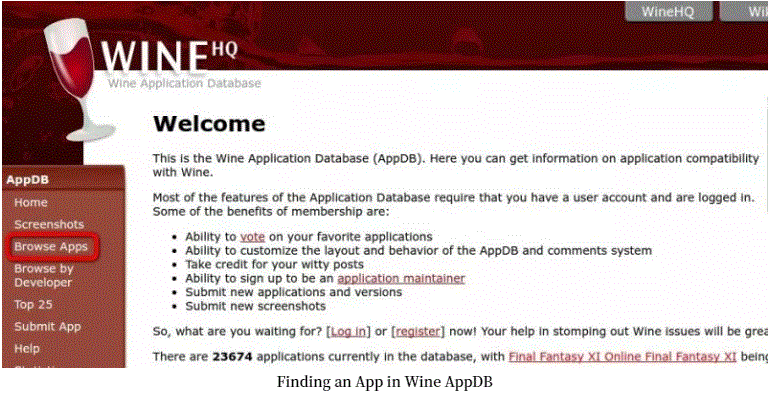776x399 pixels.
Task: Click the application count '23674'
Action: point(232,356)
